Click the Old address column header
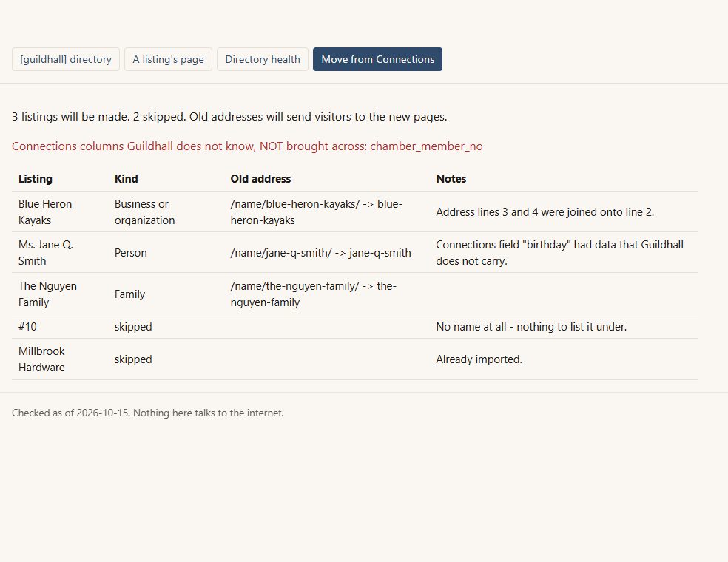The image size is (728, 562). 260,179
